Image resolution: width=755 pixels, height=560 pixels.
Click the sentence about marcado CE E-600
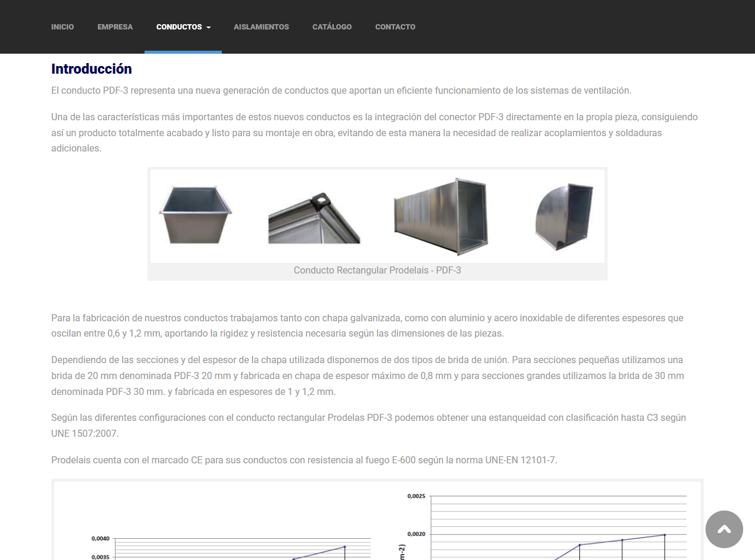coord(304,460)
